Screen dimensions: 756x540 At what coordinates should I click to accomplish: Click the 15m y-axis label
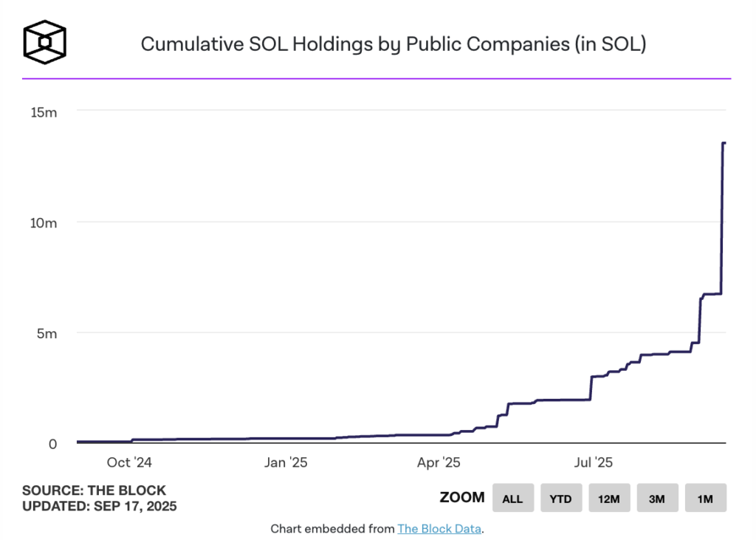(x=44, y=112)
